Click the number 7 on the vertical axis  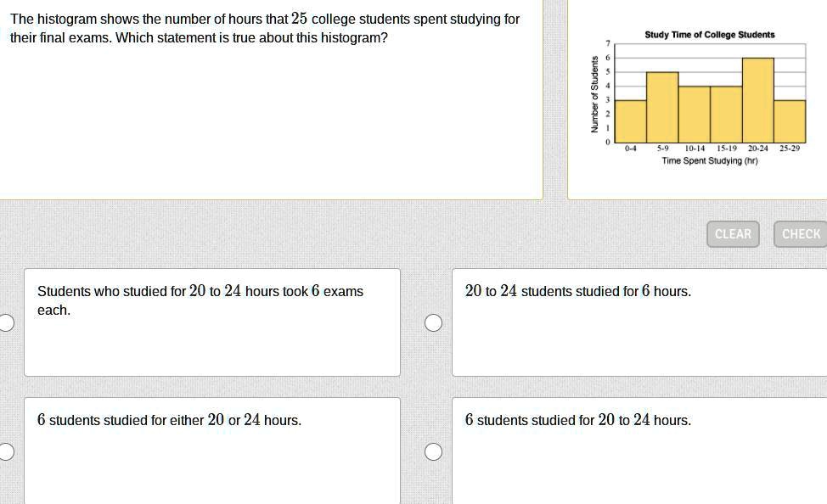coord(605,42)
